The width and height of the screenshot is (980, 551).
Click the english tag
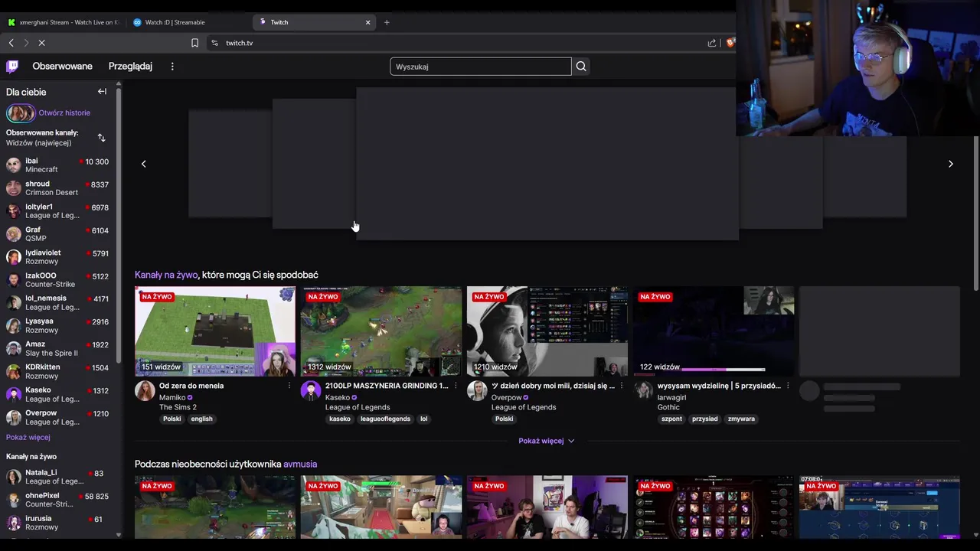click(201, 419)
